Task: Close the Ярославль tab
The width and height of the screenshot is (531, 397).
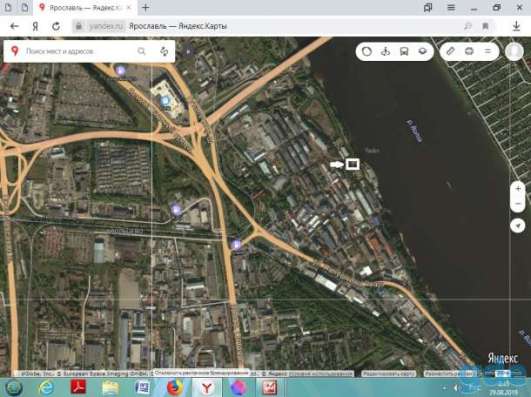Action: [x=129, y=7]
